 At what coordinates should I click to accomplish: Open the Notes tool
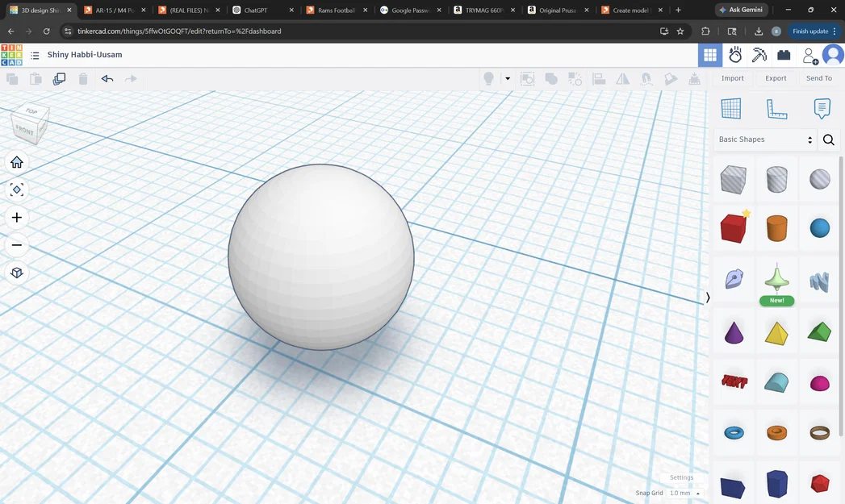(821, 108)
